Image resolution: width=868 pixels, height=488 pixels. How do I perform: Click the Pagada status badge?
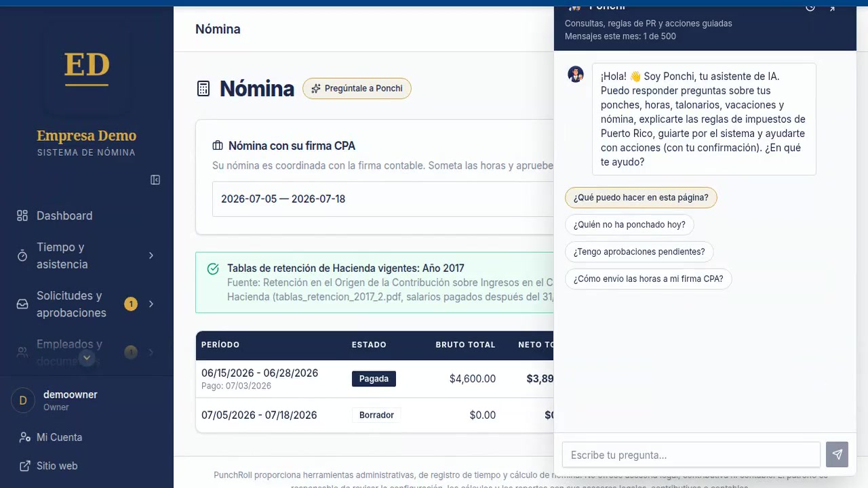[374, 379]
